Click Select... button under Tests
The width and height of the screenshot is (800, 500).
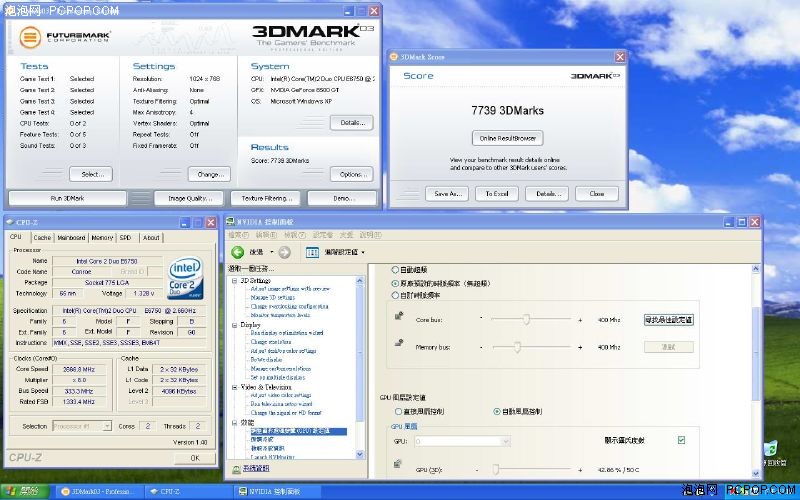coord(91,174)
